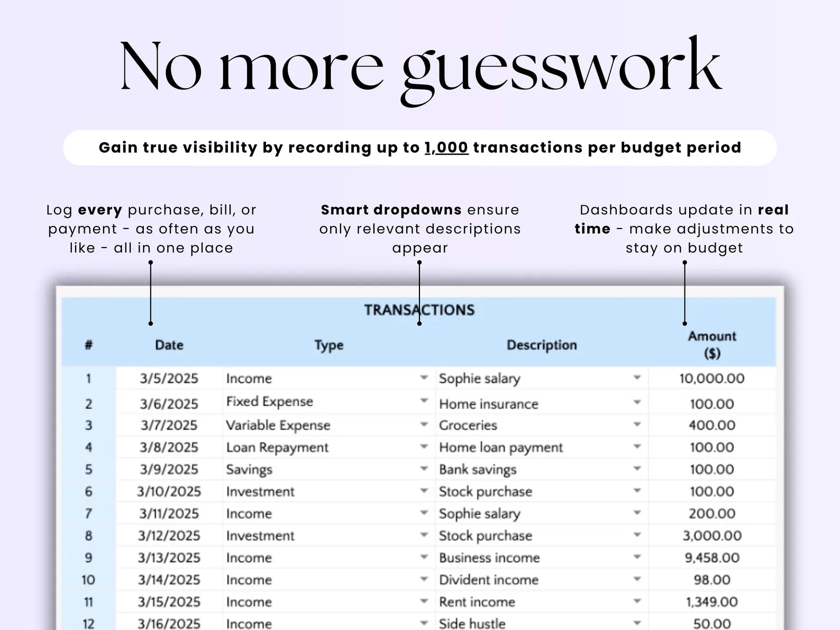Open Type dropdown for Fixed Expense row
Screen dimensions: 840x630
pos(424,401)
